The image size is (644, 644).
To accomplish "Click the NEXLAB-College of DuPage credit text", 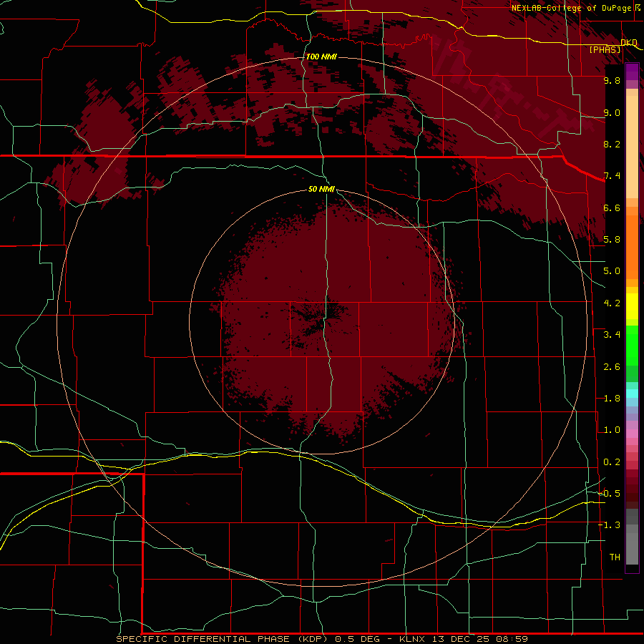I will [x=571, y=8].
